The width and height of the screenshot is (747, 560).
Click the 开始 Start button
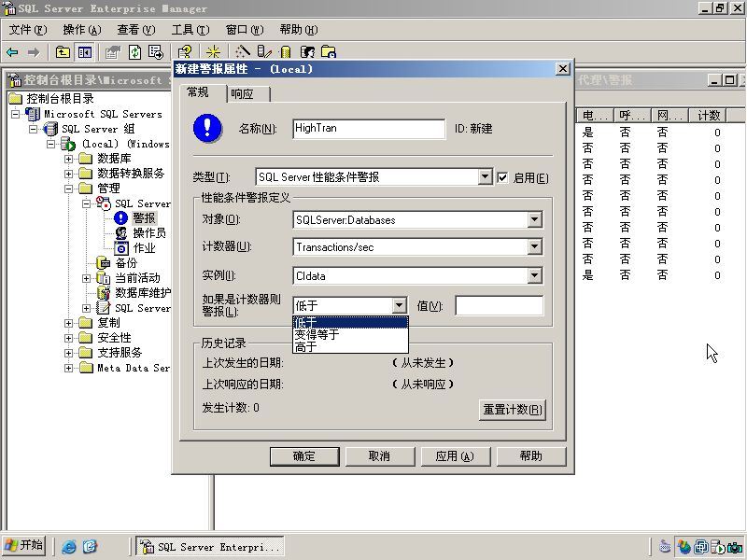click(25, 545)
